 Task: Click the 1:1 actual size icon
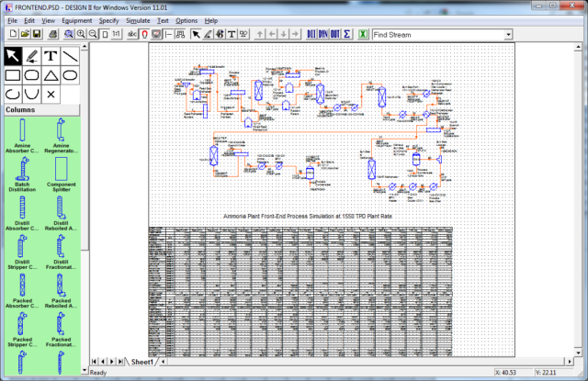[117, 34]
